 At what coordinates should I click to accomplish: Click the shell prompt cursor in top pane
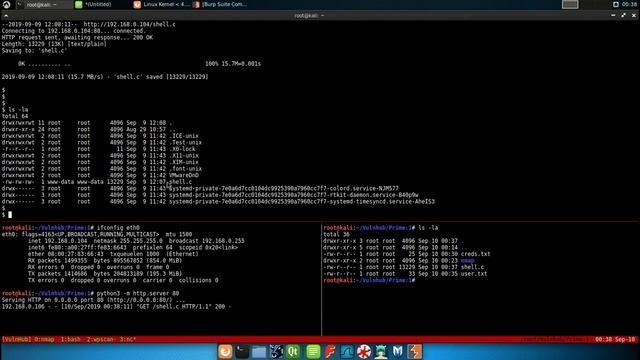10,214
